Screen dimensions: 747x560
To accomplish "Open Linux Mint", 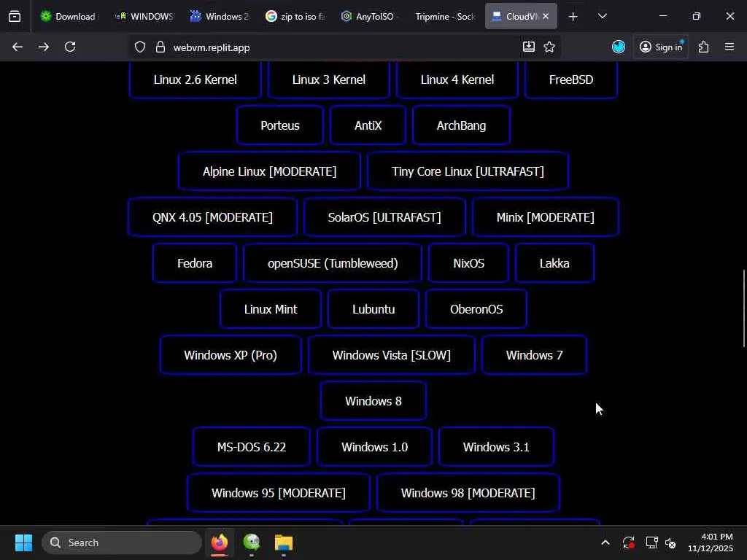I will (271, 309).
